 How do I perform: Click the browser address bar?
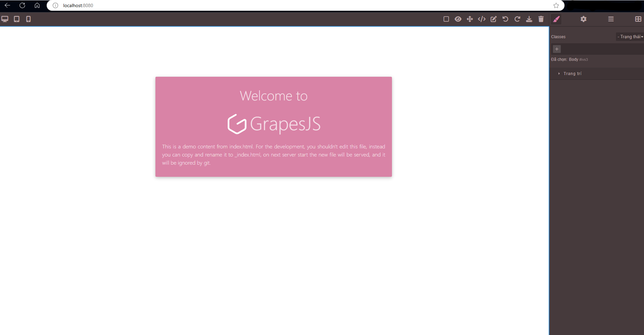coord(304,5)
